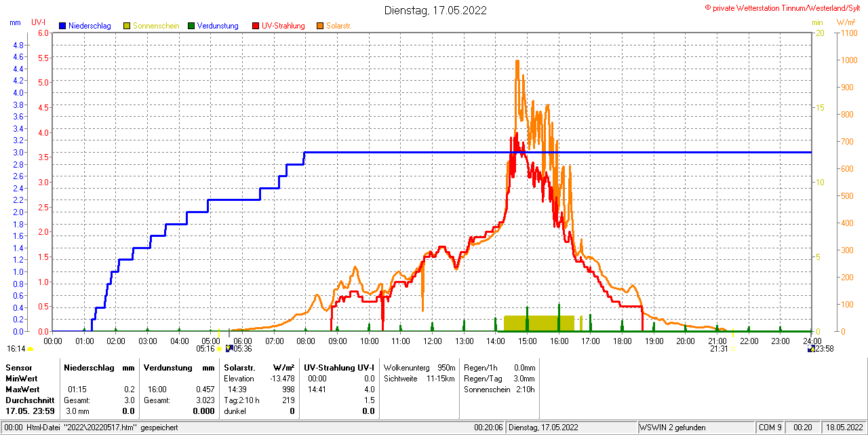
Task: Click the yellow min axis unit label
Action: coord(817,22)
